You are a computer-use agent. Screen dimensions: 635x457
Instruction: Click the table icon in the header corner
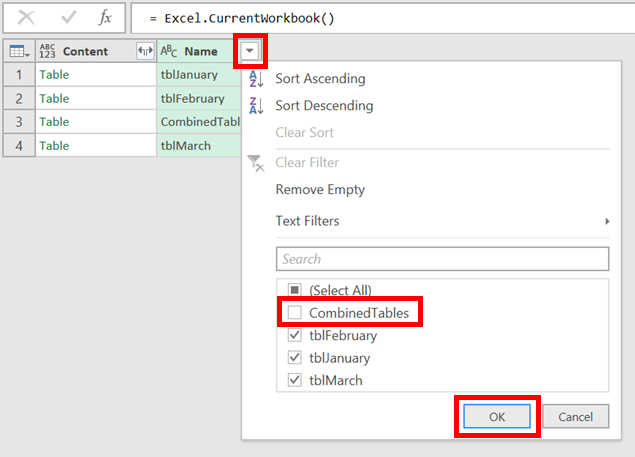pos(18,51)
